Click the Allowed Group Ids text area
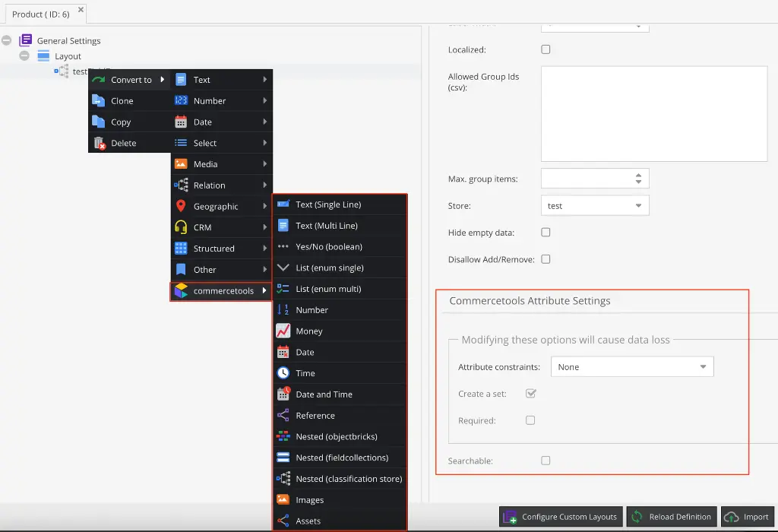Image resolution: width=778 pixels, height=532 pixels. pos(654,114)
